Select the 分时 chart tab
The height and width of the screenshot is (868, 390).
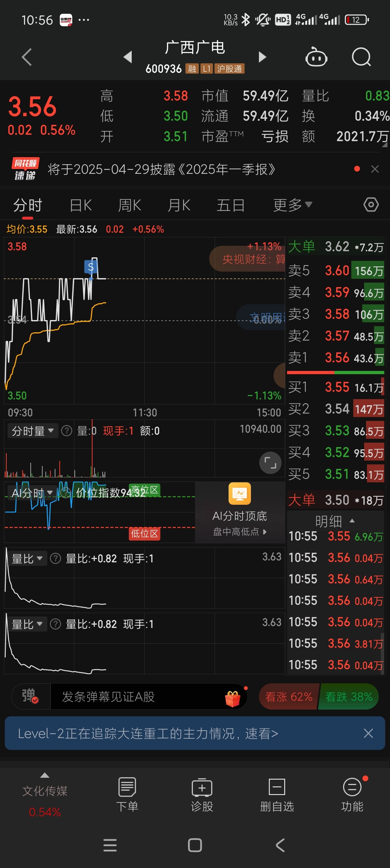(x=27, y=205)
